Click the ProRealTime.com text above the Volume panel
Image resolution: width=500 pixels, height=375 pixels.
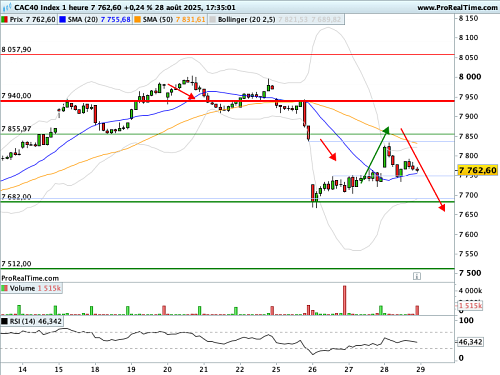click(30, 278)
